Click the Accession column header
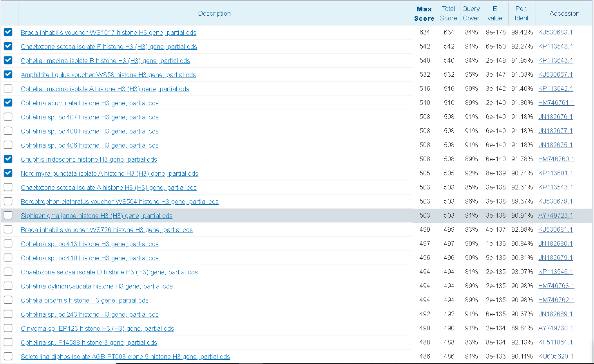Screen dimensions: 594x364 coord(564,13)
